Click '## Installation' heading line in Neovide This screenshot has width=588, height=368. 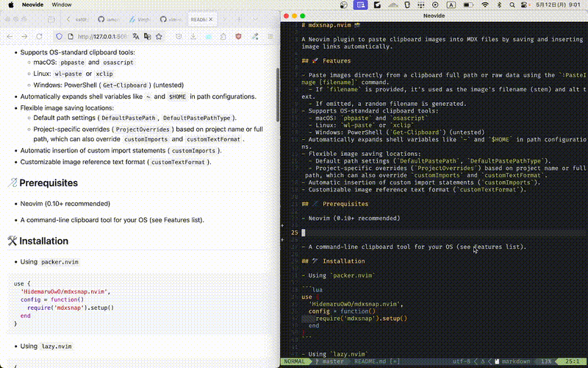click(x=333, y=261)
